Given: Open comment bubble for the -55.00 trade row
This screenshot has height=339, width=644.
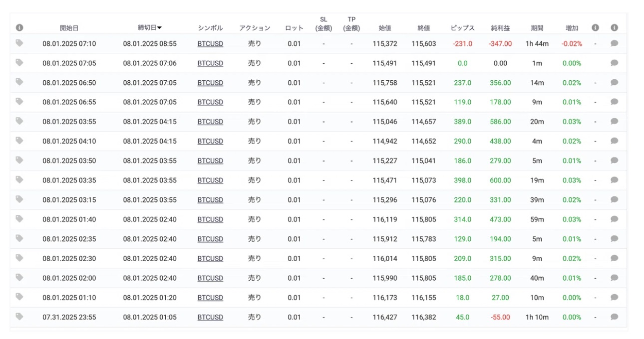Looking at the screenshot, I should [615, 317].
